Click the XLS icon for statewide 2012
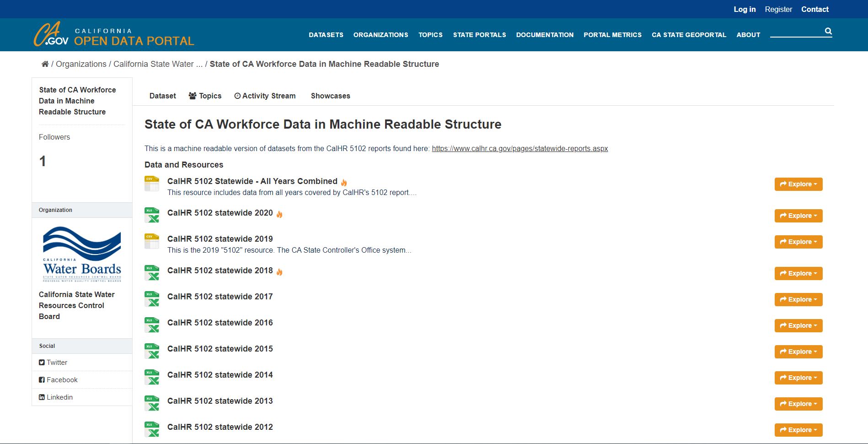 tap(152, 429)
